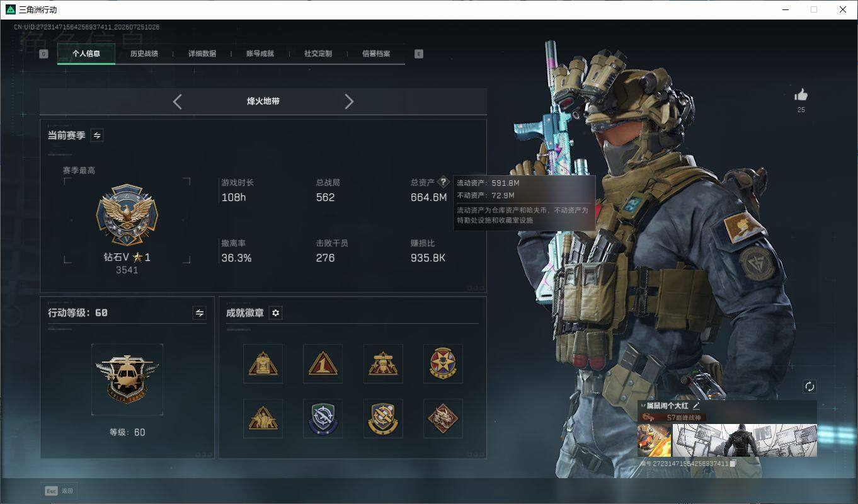
Task: Click the Diamond V rank emblem
Action: (127, 215)
